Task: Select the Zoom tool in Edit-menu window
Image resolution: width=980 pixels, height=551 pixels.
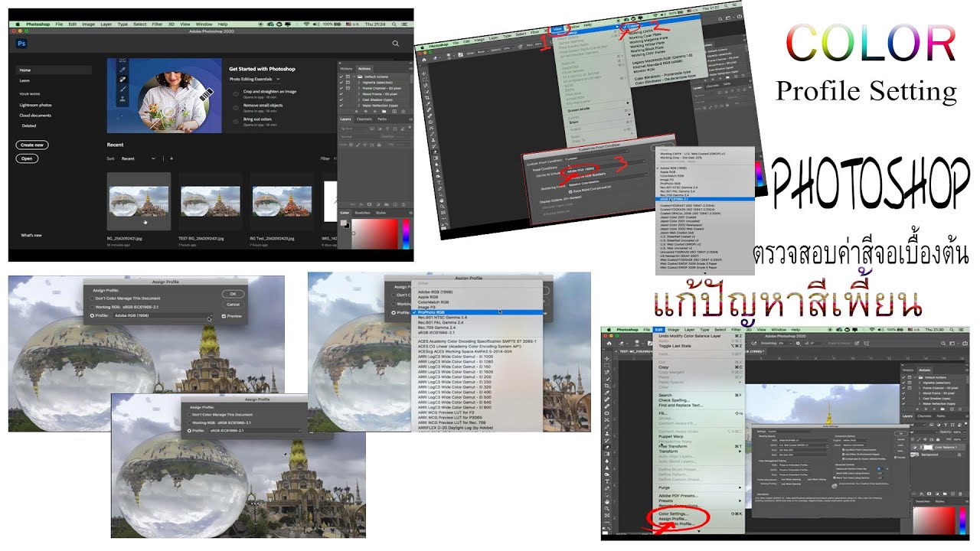Action: coord(606,509)
